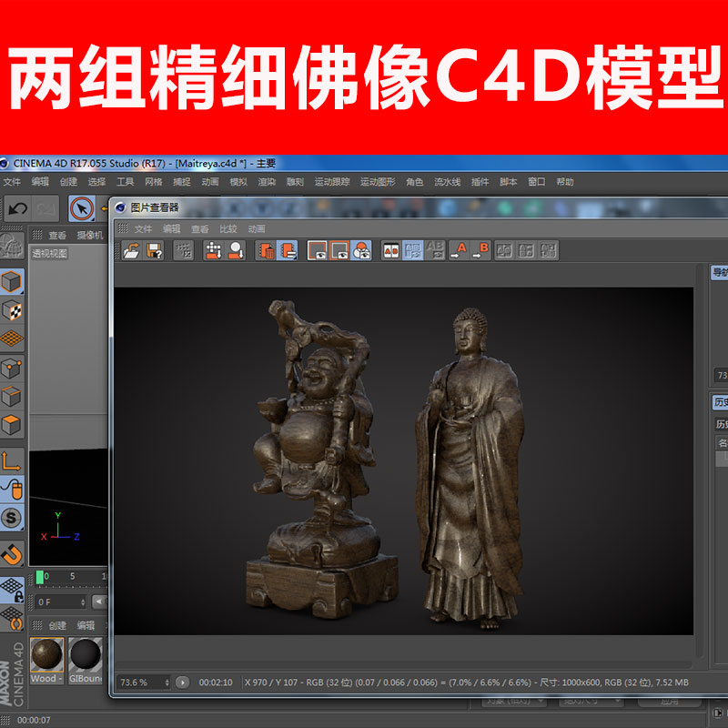Open the 摄像机 viewport menu
The height and width of the screenshot is (728, 728).
[90, 235]
